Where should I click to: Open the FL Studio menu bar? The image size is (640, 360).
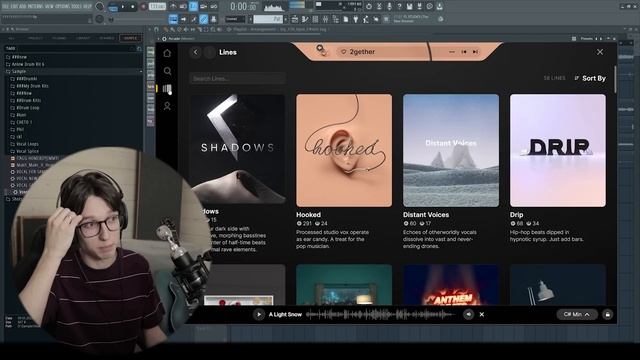pos(47,7)
